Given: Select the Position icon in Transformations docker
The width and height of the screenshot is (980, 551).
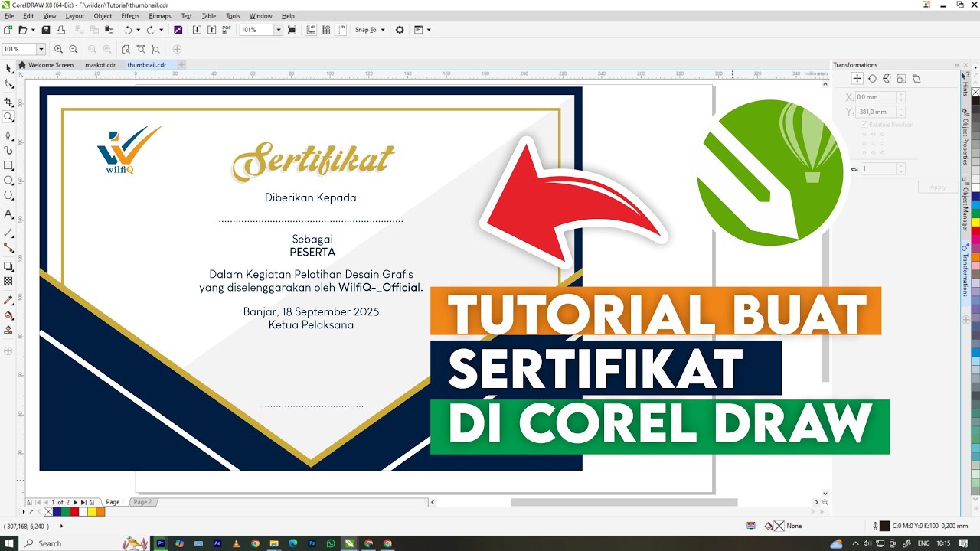Looking at the screenshot, I should coord(857,78).
